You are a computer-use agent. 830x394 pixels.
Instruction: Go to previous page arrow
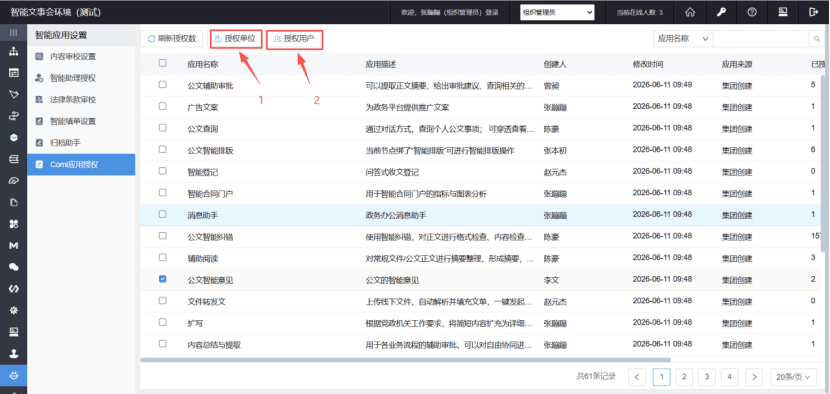coord(637,377)
